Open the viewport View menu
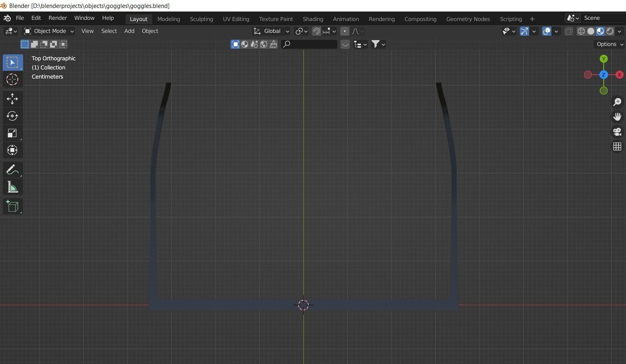Viewport: 626px width, 364px height. pyautogui.click(x=87, y=31)
